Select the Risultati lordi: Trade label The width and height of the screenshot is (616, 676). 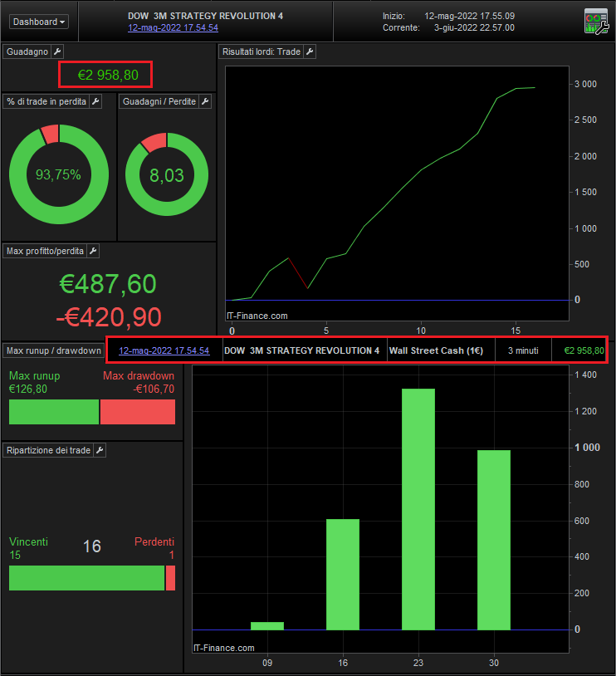pyautogui.click(x=262, y=51)
